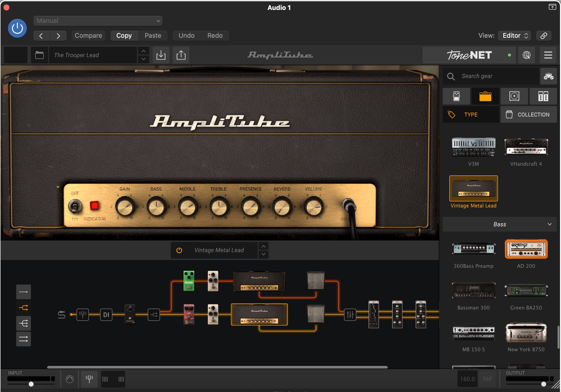
Task: Select the Green BA250 amp
Action: click(x=526, y=291)
